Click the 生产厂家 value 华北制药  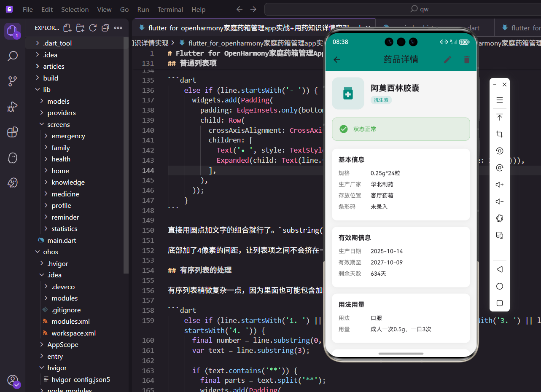coord(382,184)
